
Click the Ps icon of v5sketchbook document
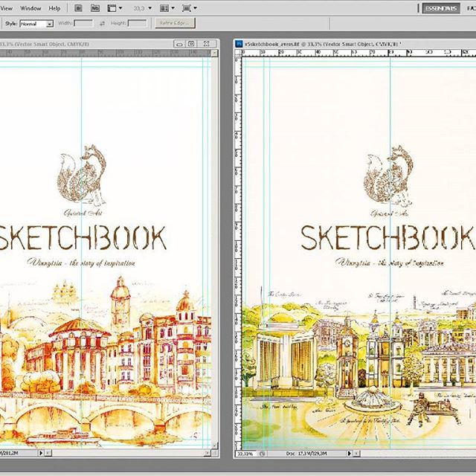click(x=239, y=44)
